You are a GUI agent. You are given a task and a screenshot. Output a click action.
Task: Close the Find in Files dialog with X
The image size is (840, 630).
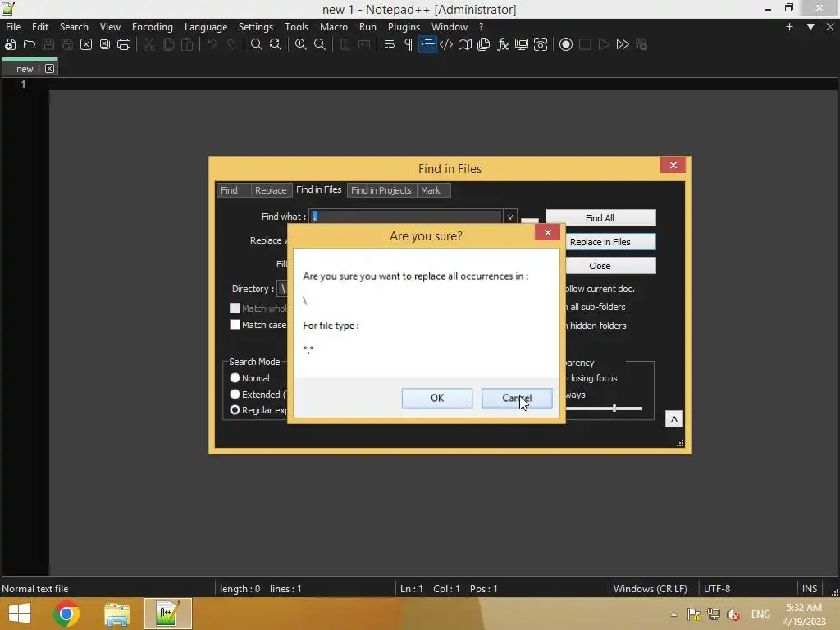point(673,165)
